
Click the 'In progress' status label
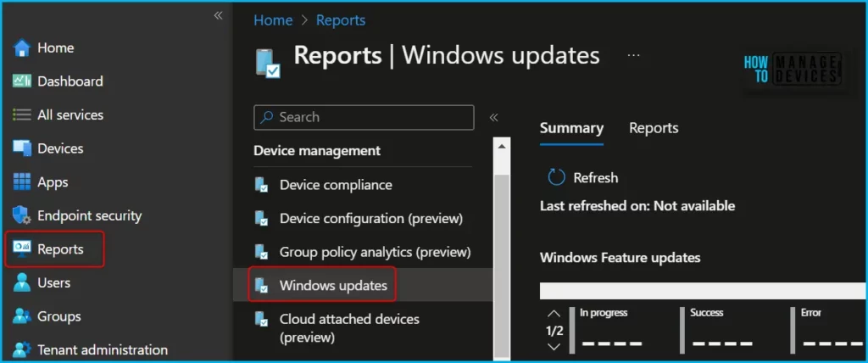point(604,313)
